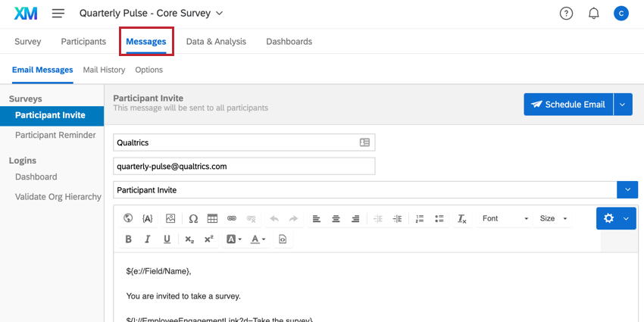Viewport: 644px width, 322px height.
Task: Open the notifications bell
Action: (593, 14)
